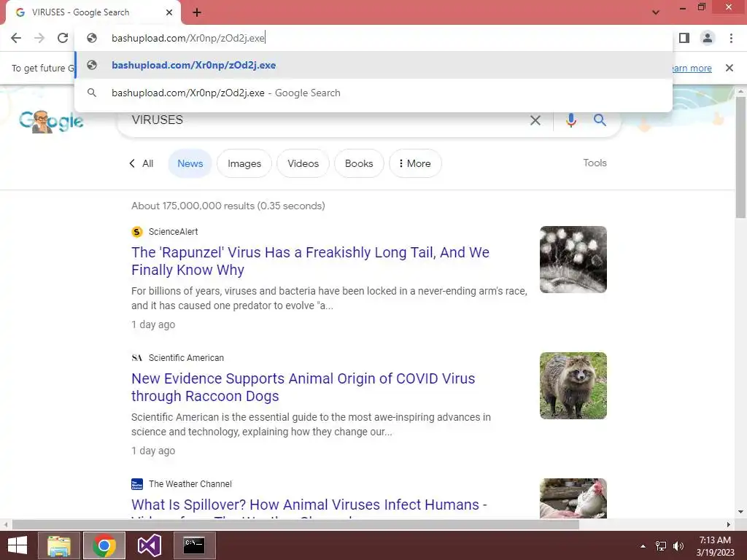Open the Chrome profile avatar icon
Viewport: 747px width, 560px height.
(708, 38)
